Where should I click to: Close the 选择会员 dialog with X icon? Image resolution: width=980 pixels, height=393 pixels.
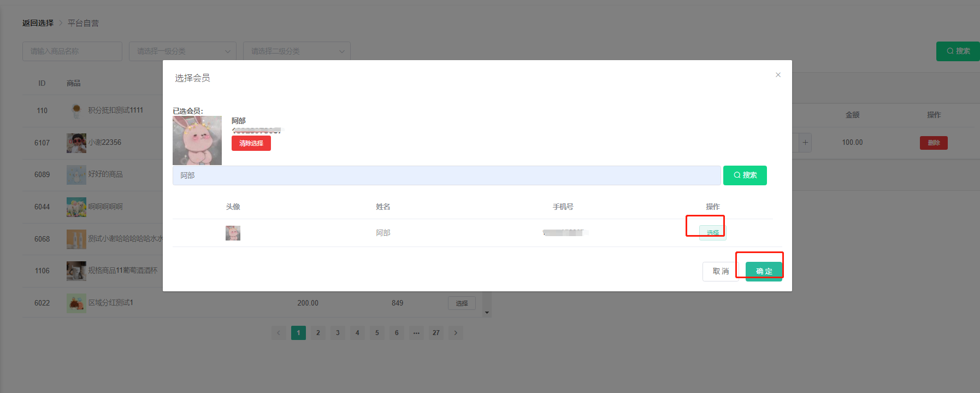(x=778, y=75)
